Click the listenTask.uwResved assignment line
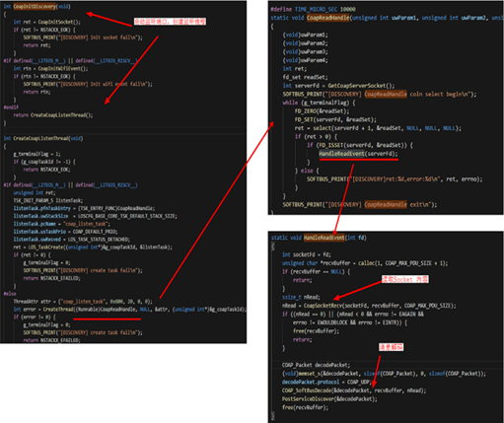 (x=71, y=240)
